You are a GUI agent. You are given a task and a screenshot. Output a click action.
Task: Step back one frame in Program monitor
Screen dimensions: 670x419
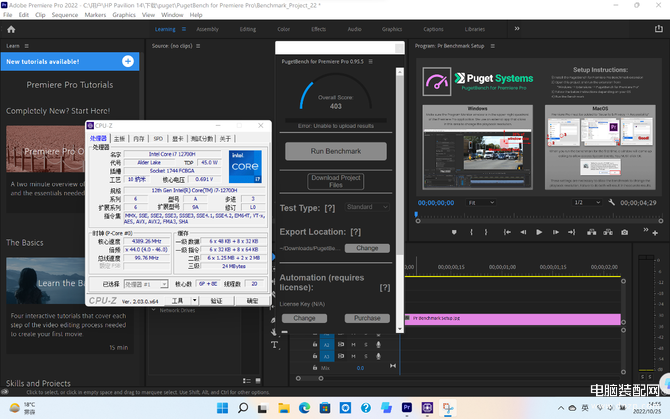[x=523, y=232]
